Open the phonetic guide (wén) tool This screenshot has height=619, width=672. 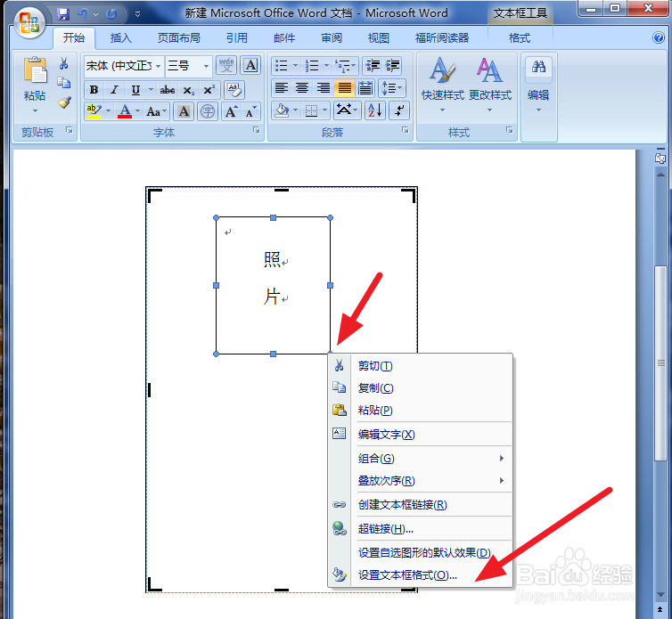pyautogui.click(x=226, y=66)
